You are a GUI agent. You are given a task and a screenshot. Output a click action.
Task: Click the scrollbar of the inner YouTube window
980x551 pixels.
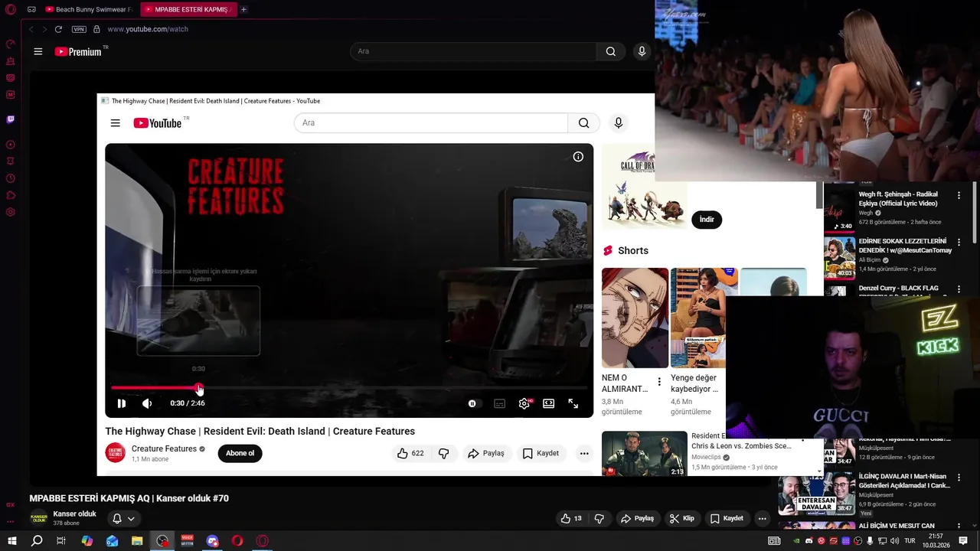(x=819, y=194)
